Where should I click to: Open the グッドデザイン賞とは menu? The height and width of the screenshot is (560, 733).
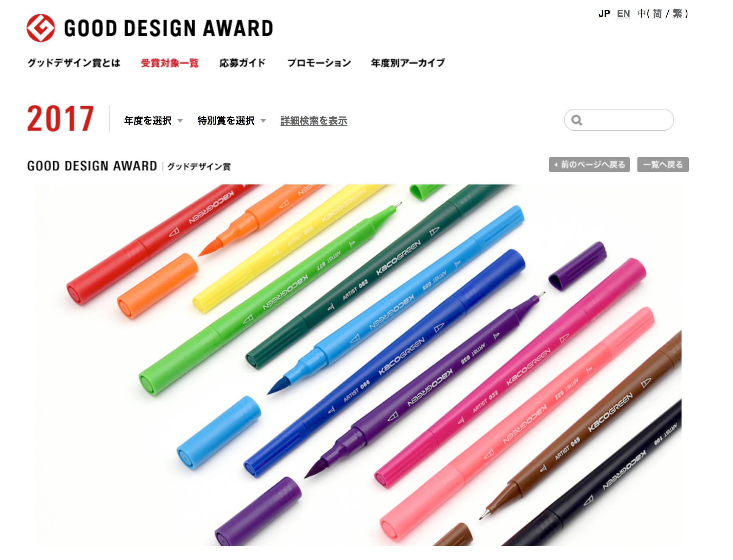tap(74, 63)
